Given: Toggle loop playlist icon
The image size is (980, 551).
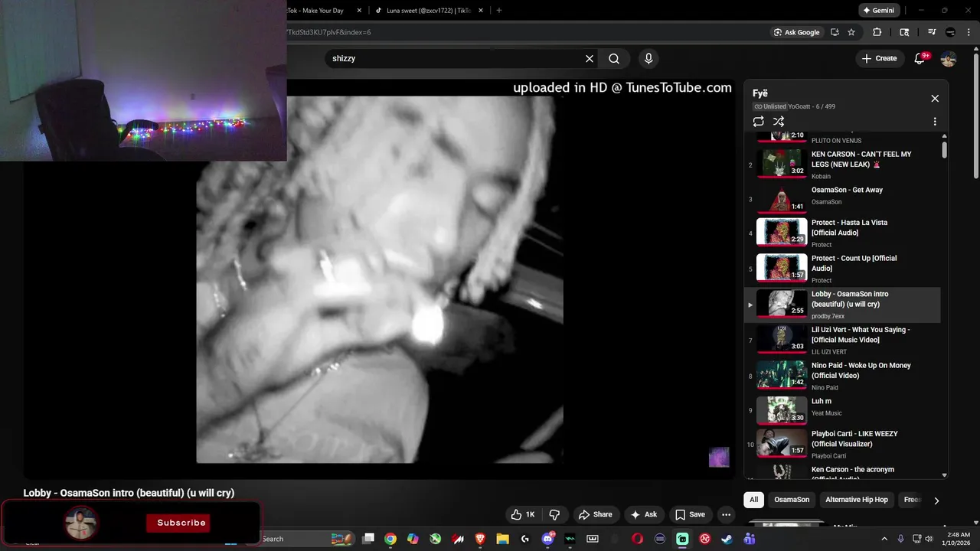Looking at the screenshot, I should click(x=759, y=122).
